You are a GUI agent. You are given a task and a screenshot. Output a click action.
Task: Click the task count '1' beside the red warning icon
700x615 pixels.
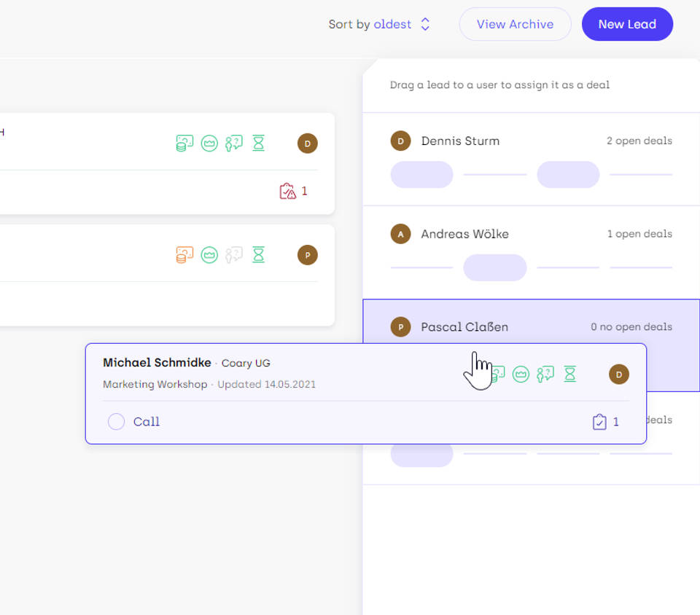305,192
